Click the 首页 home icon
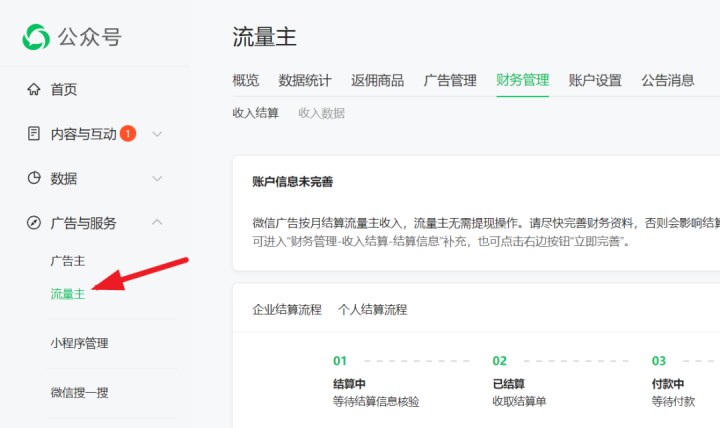Screen dimensions: 720x428 tap(34, 89)
